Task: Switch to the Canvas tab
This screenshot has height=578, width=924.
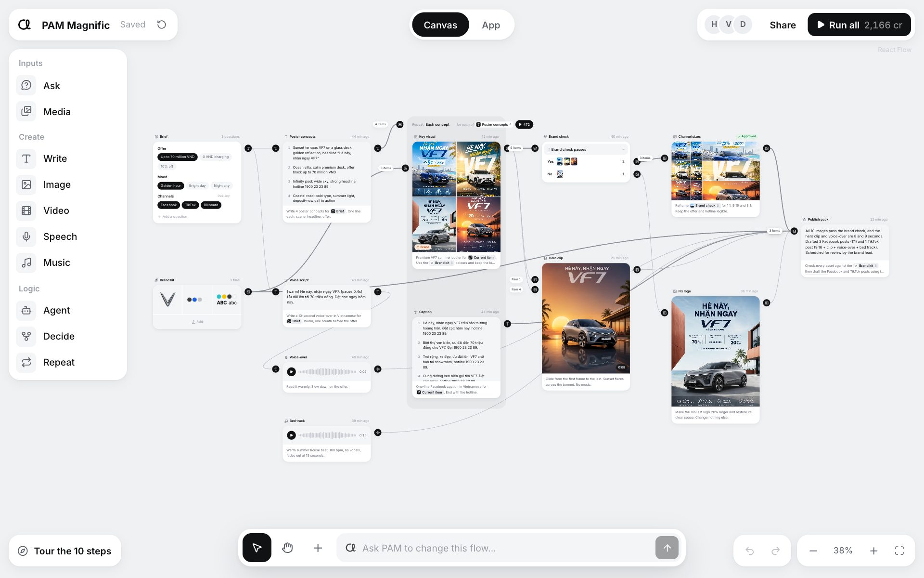Action: click(x=440, y=25)
